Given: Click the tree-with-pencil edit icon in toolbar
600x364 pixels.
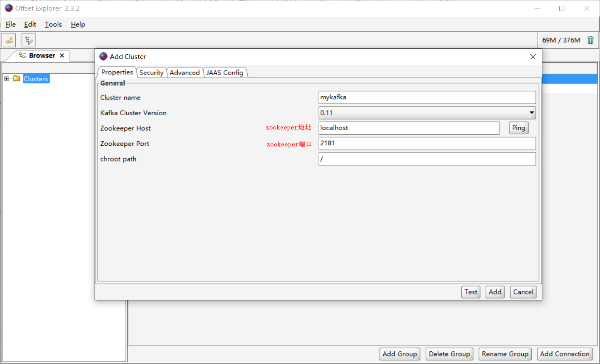Looking at the screenshot, I should 29,40.
